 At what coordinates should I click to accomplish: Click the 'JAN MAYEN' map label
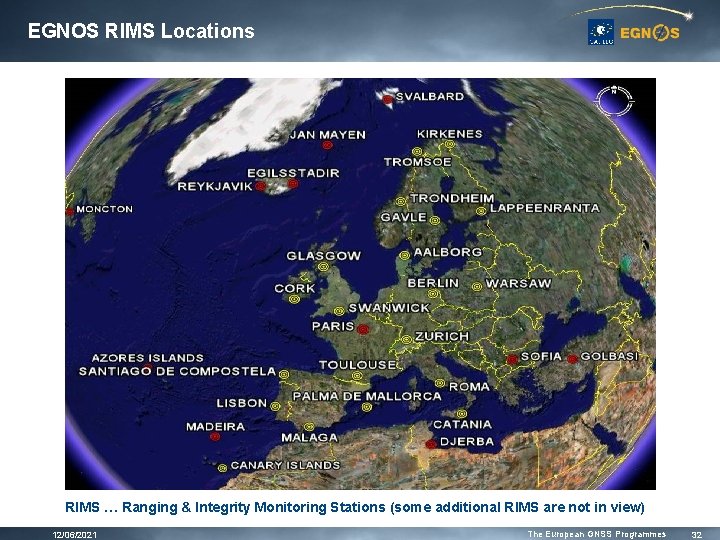point(328,135)
